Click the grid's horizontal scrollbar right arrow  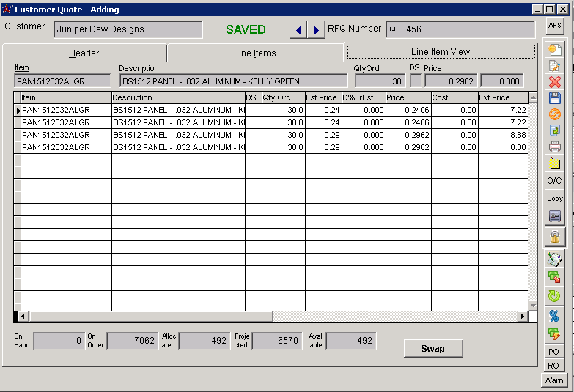pyautogui.click(x=522, y=317)
